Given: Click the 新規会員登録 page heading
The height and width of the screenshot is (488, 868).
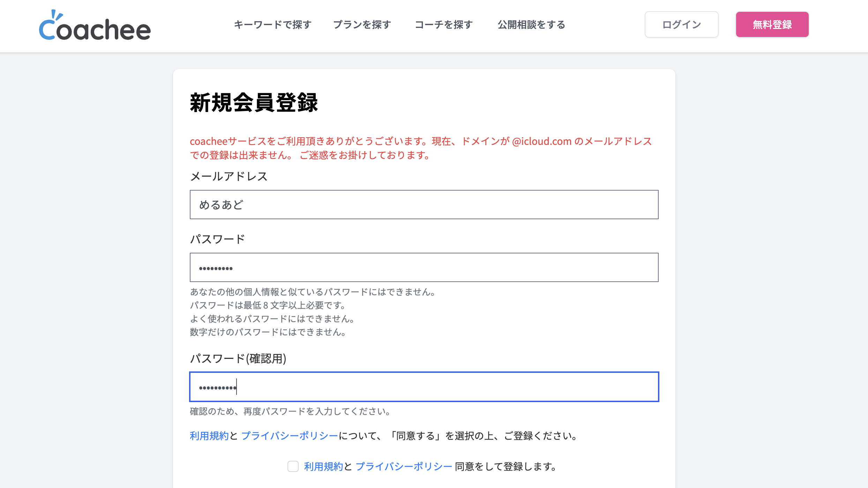Looking at the screenshot, I should [x=254, y=103].
